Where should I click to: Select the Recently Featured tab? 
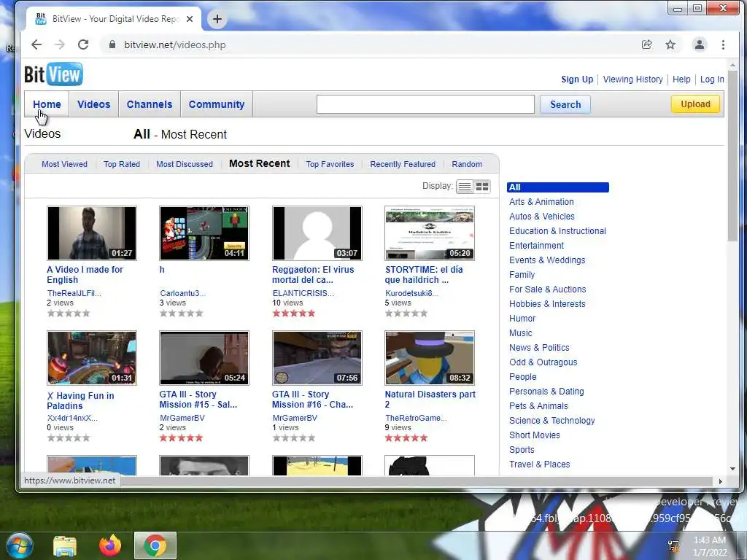pos(403,164)
